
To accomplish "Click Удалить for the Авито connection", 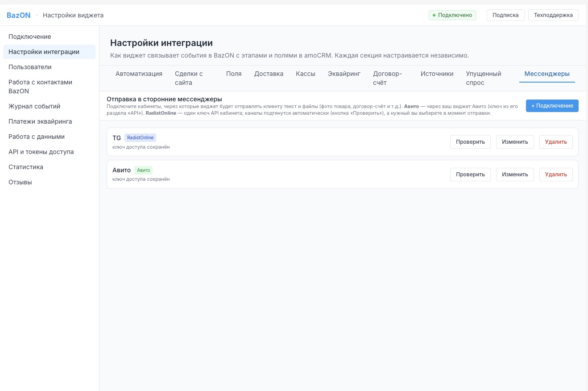I will click(556, 174).
